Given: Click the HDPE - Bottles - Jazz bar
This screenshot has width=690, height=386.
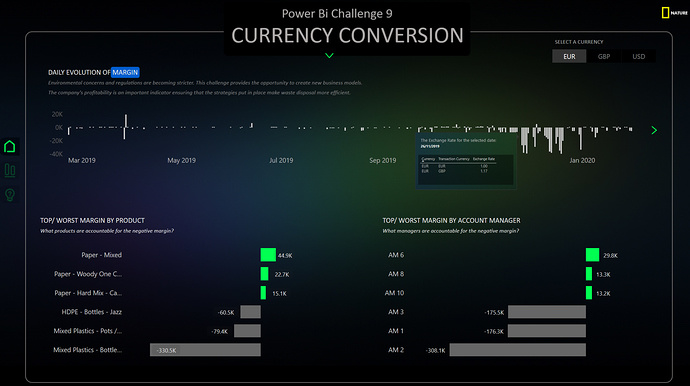Looking at the screenshot, I should 250,312.
